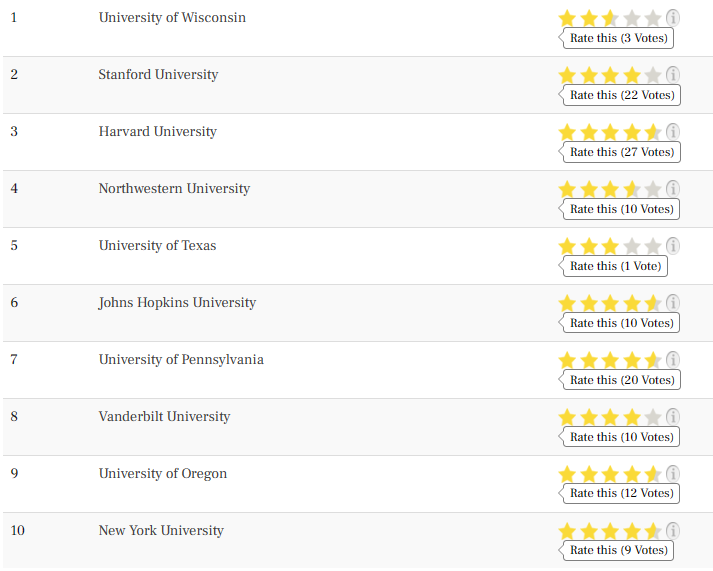Select the Johns Hopkins University name text
713x571 pixels.
[177, 303]
